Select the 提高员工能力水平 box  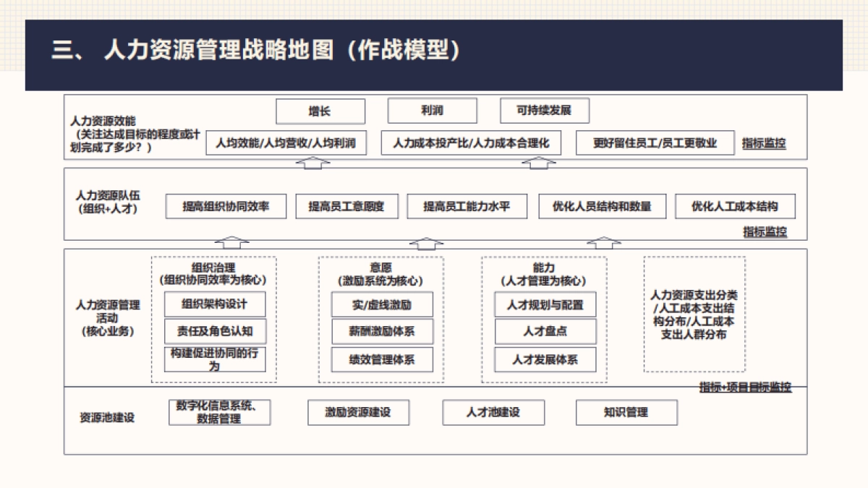click(x=467, y=206)
